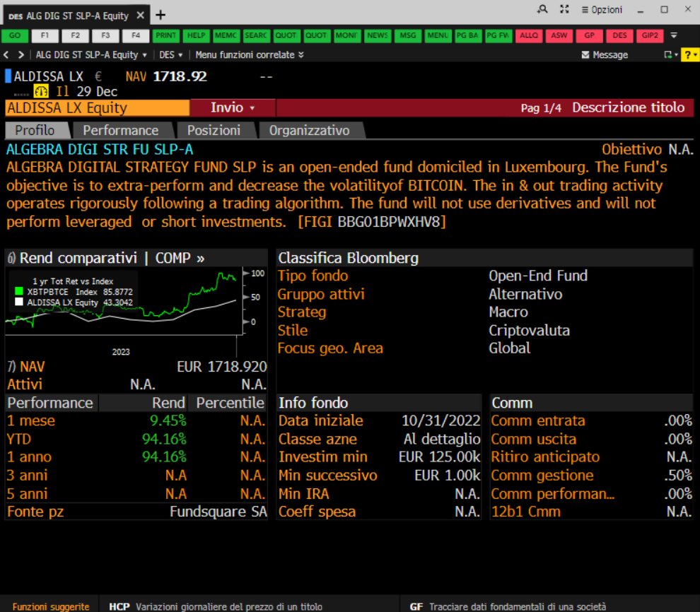Click the blue marker beside ALDISSA LX

coord(8,76)
